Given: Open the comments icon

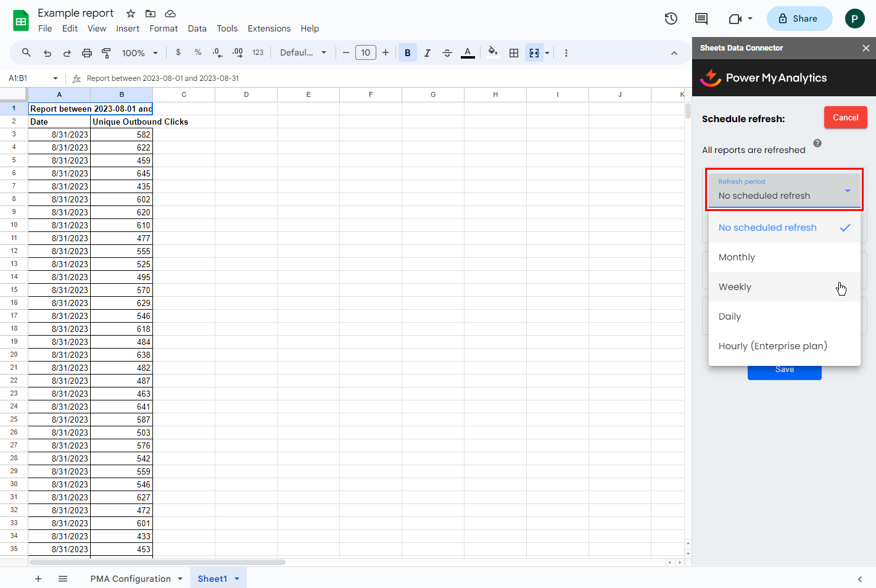Looking at the screenshot, I should [x=701, y=19].
